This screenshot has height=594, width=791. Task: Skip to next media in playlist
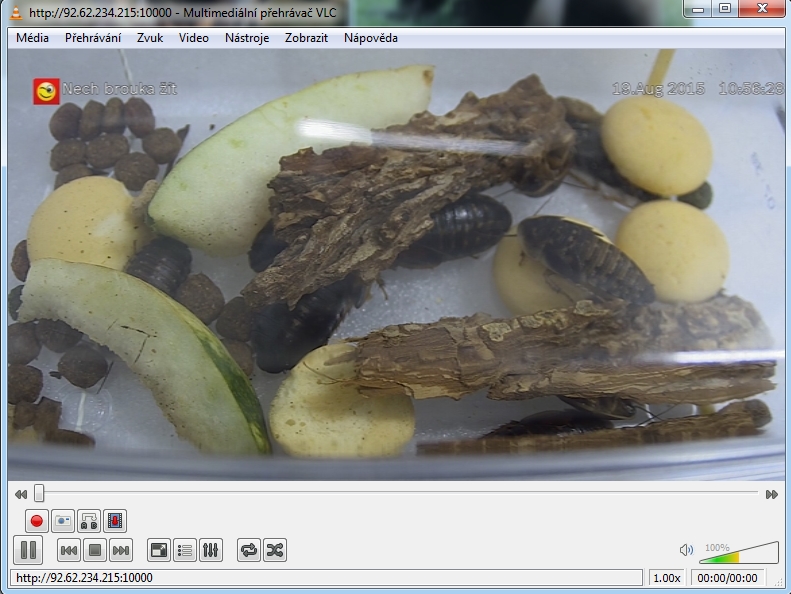point(121,550)
